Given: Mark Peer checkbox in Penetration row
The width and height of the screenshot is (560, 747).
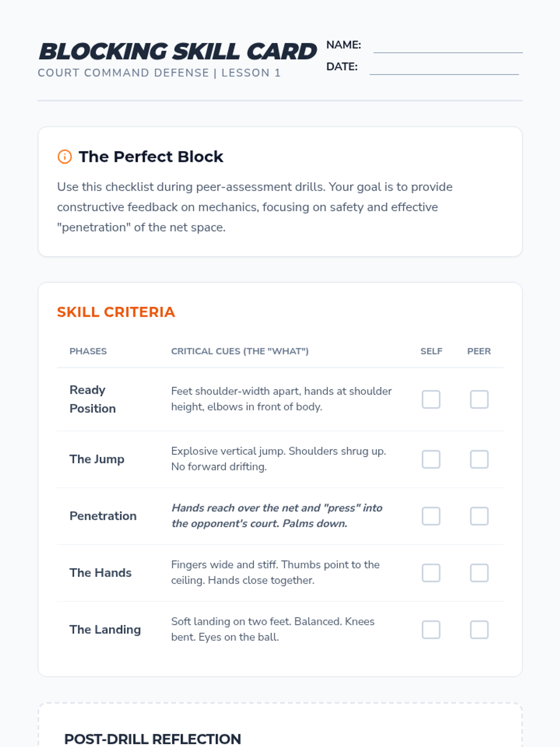Looking at the screenshot, I should point(479,516).
